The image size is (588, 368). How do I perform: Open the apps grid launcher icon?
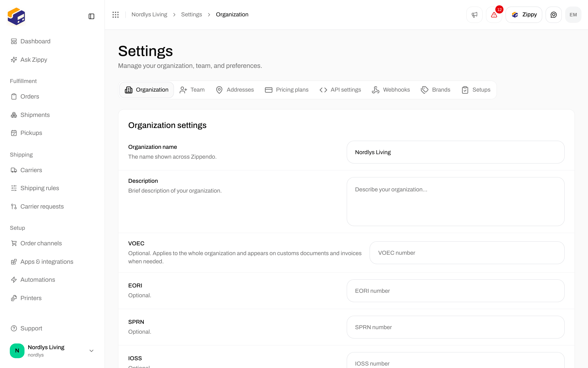coord(115,15)
